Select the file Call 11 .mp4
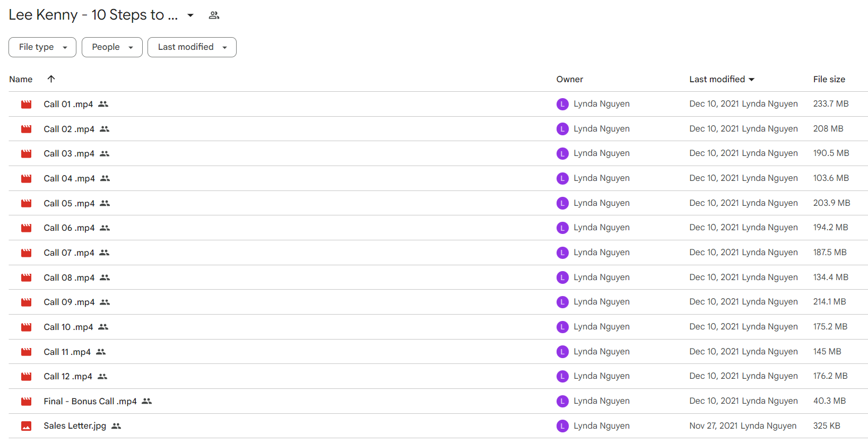The image size is (868, 443). coord(67,352)
